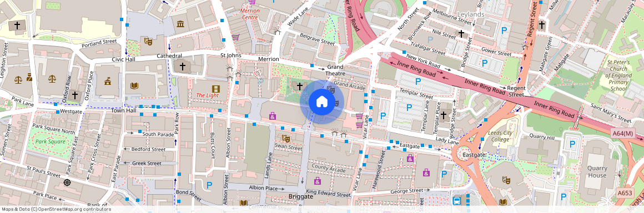Select the church cross beside Bridge Street
The width and height of the screenshot is (644, 213).
443,115
